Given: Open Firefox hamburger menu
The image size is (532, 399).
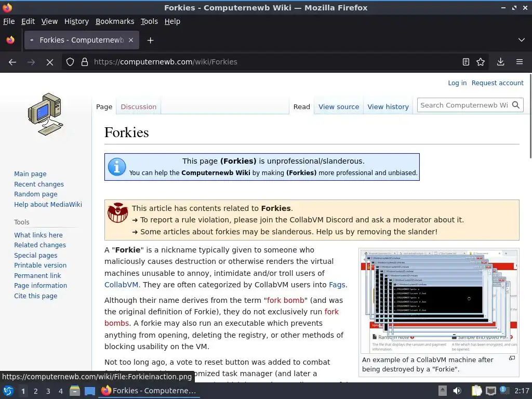Looking at the screenshot, I should 520,62.
